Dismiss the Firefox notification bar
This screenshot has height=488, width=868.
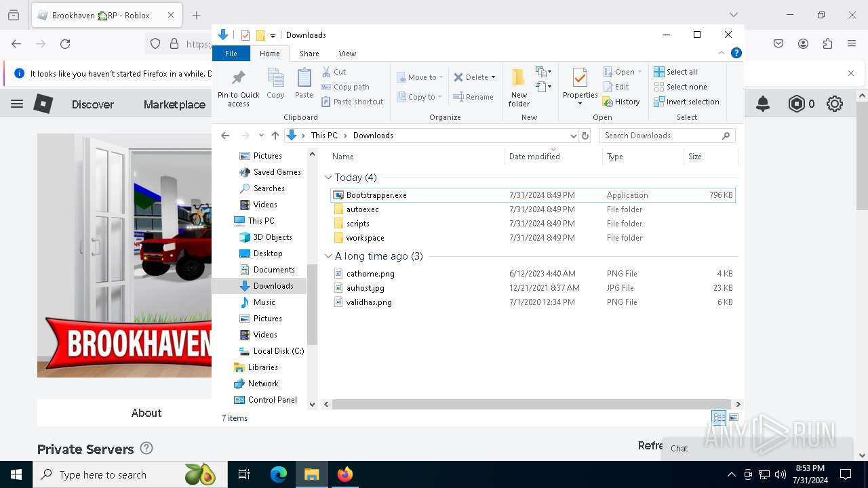coord(851,73)
